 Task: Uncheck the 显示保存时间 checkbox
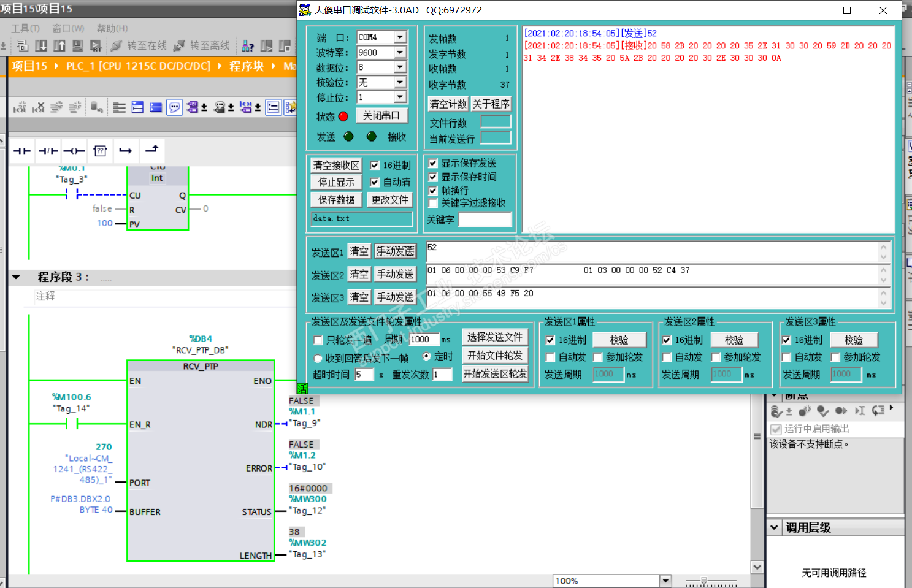point(433,177)
